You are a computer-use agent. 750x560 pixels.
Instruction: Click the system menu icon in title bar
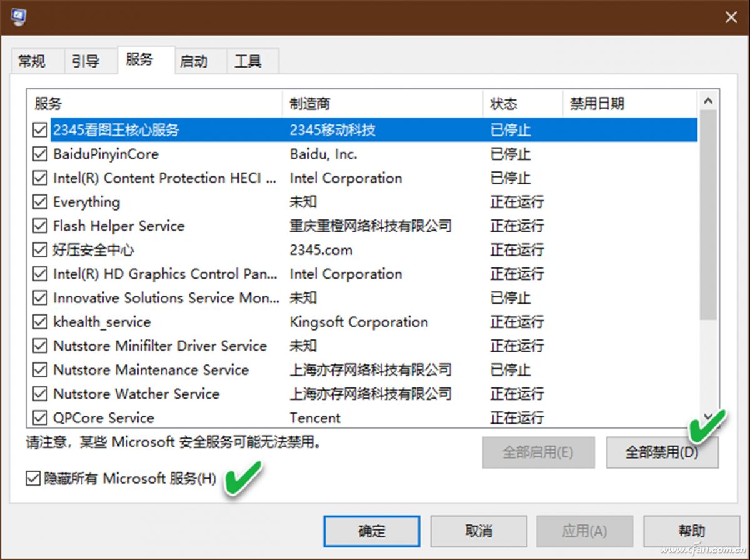coord(19,17)
